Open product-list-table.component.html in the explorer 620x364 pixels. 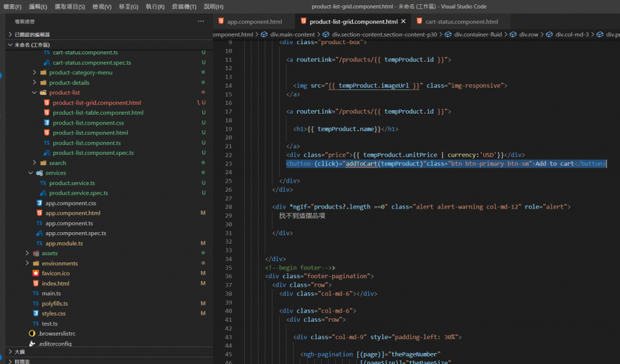tap(97, 112)
